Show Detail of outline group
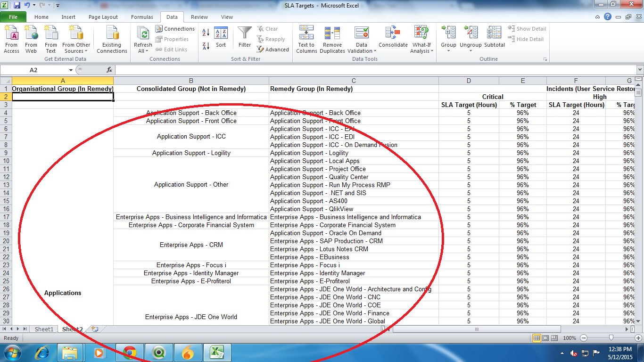Screen dimensions: 644x362 (x=527, y=29)
